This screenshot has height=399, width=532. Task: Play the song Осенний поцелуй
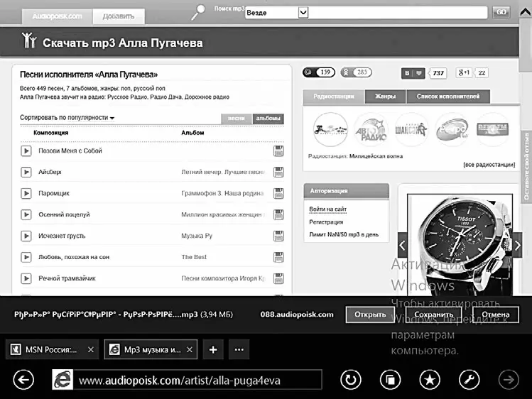(26, 214)
